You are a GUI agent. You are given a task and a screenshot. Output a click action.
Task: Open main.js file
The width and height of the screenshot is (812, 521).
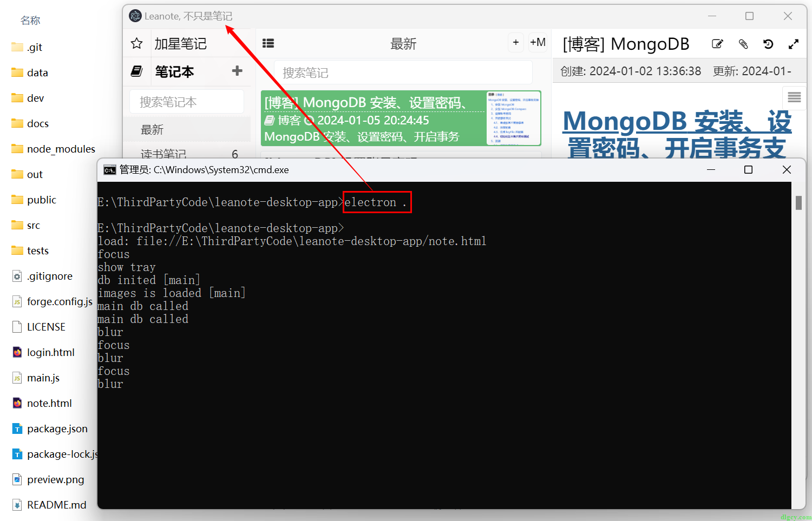(36, 378)
